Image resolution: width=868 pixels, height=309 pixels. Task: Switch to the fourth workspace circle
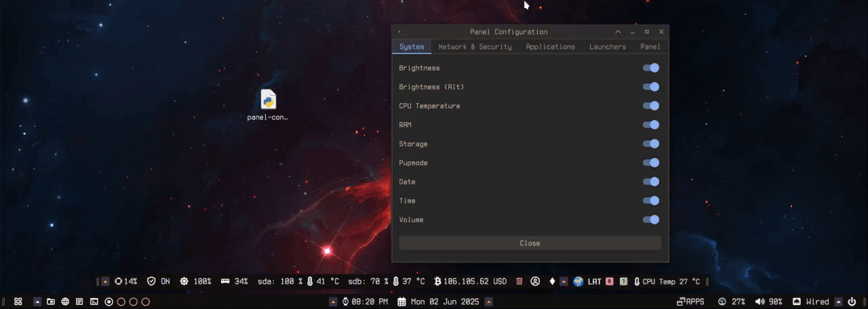[x=145, y=302]
